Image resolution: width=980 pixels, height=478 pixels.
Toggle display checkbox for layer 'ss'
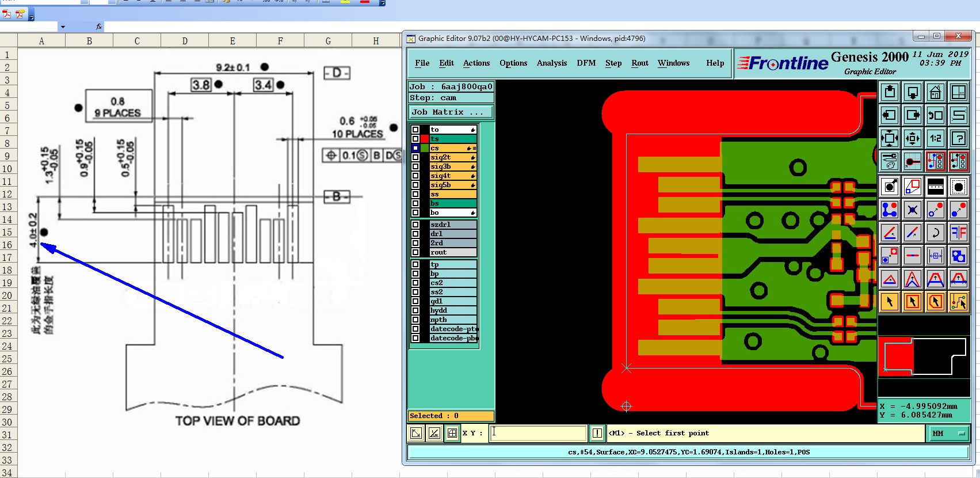(x=415, y=194)
